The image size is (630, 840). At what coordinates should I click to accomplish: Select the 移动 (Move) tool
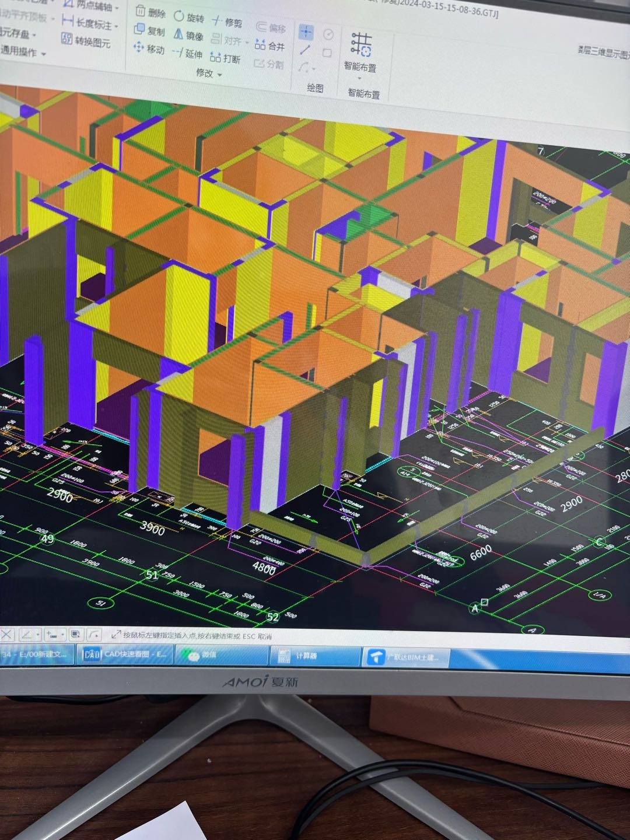click(149, 49)
